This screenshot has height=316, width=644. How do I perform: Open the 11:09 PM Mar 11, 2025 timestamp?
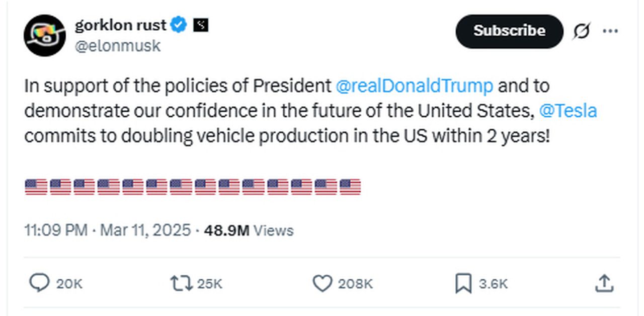click(x=108, y=230)
